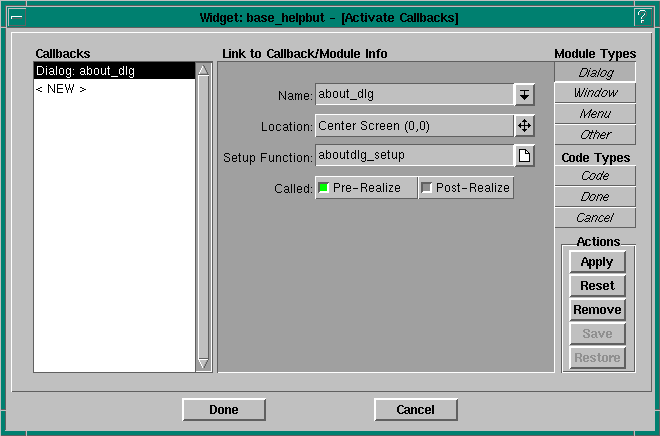Click the Setup Function text field

[x=414, y=155]
